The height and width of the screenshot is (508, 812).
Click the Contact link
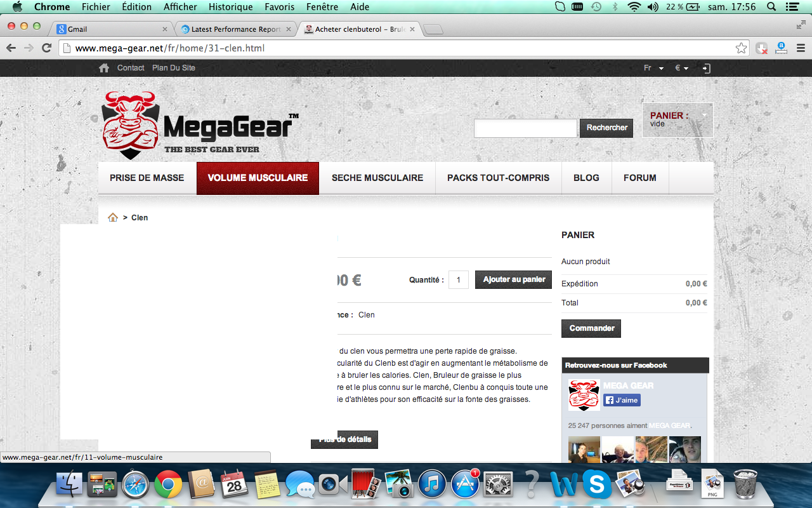tap(131, 68)
